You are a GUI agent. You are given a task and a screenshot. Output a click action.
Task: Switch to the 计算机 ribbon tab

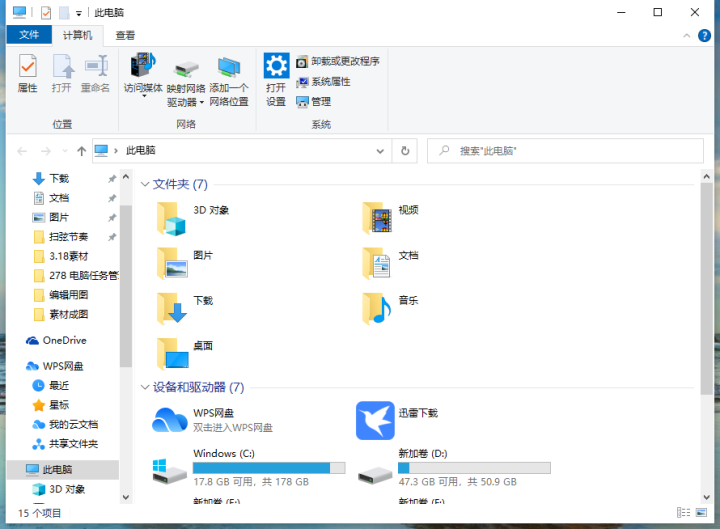click(x=77, y=35)
